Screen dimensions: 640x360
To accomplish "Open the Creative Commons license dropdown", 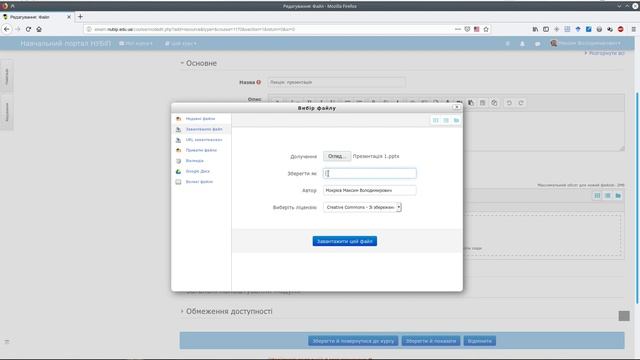I will pos(362,207).
